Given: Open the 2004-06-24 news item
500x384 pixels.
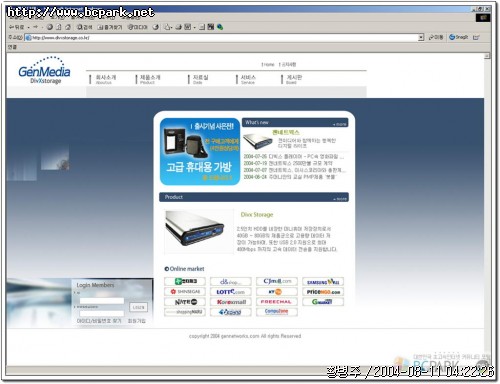Looking at the screenshot, I should click(x=289, y=177).
